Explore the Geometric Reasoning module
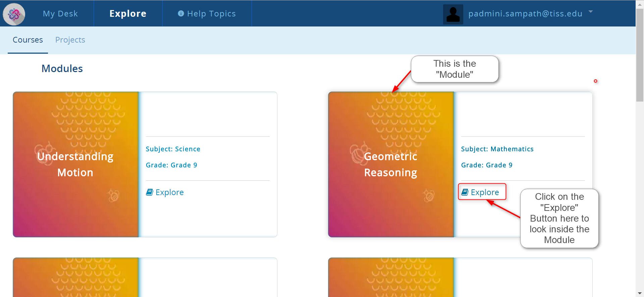The image size is (644, 297). tap(485, 192)
